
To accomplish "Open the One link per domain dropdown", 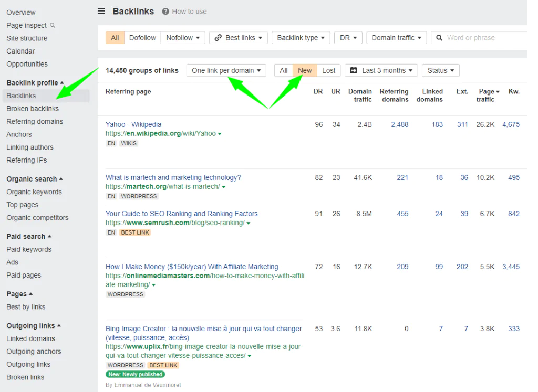I will click(x=226, y=70).
